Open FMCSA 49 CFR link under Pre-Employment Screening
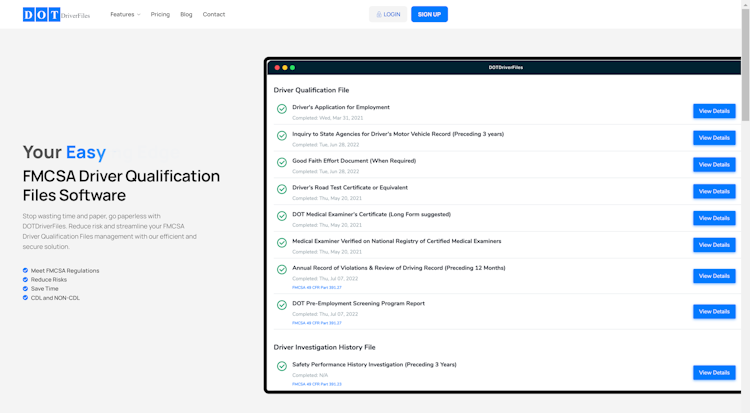 (317, 323)
